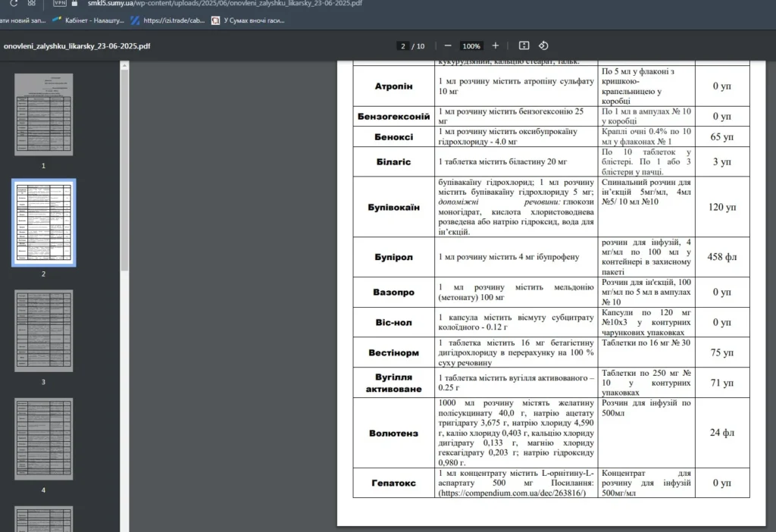Click the 'Бупівокаїн' name cell
Image resolution: width=776 pixels, height=532 pixels.
[393, 207]
